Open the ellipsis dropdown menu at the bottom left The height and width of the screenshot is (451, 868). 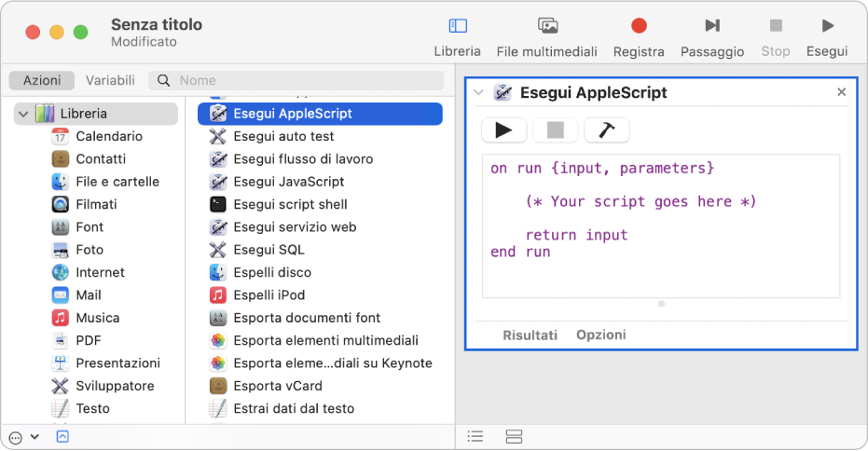22,436
